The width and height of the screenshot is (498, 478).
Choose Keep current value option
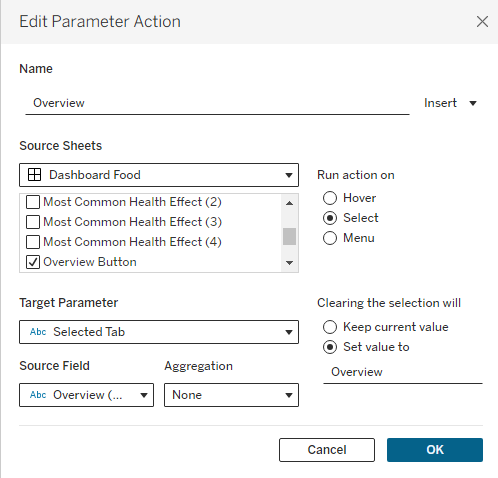(330, 327)
